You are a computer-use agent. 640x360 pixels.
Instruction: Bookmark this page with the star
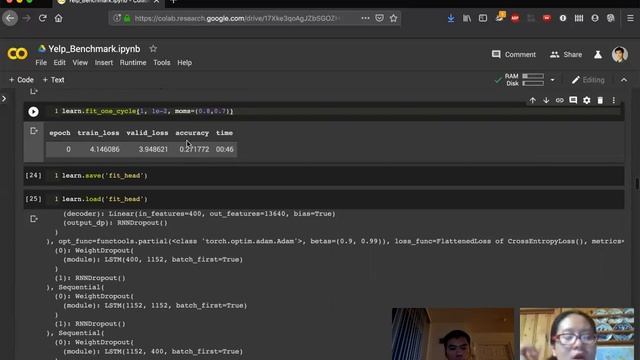(x=393, y=18)
